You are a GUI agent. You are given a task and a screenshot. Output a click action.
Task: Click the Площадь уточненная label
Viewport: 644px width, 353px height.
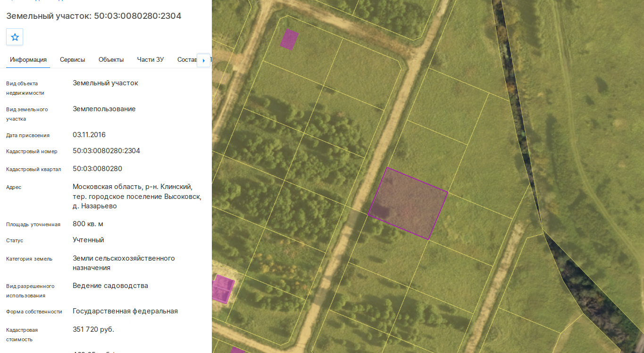coord(33,224)
